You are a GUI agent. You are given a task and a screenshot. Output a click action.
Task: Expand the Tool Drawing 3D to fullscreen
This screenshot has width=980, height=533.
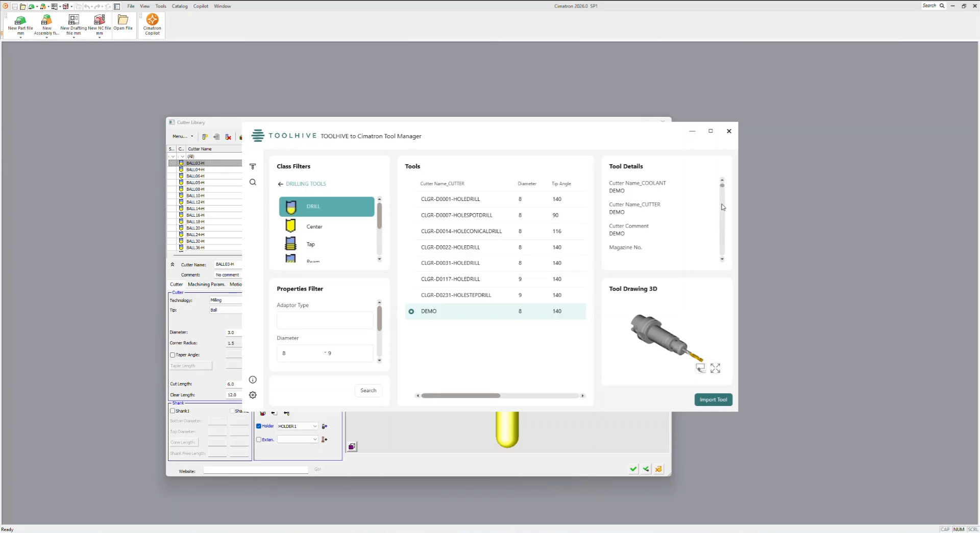716,368
